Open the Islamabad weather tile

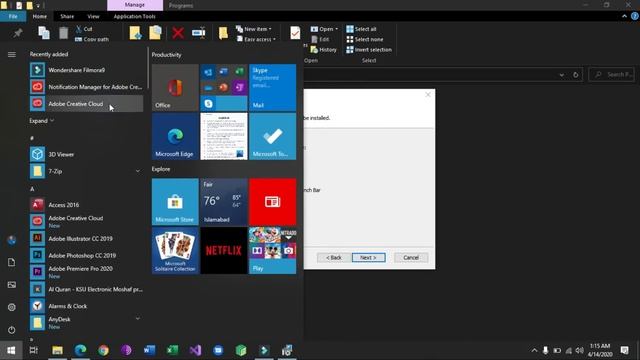tap(224, 202)
